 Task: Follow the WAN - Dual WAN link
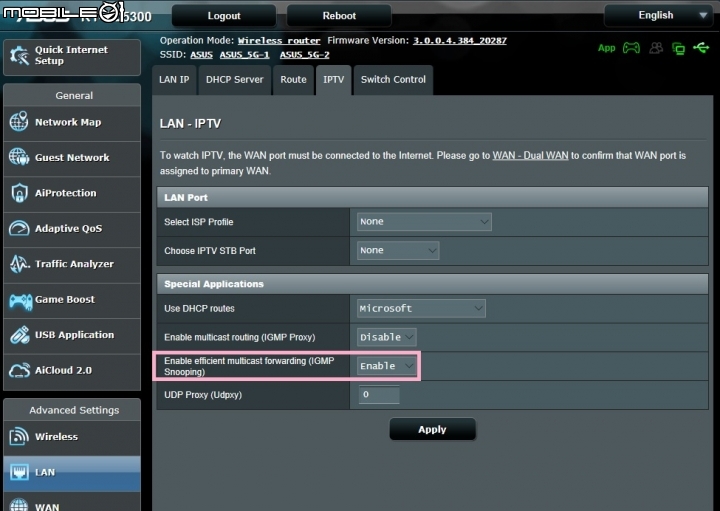click(530, 156)
